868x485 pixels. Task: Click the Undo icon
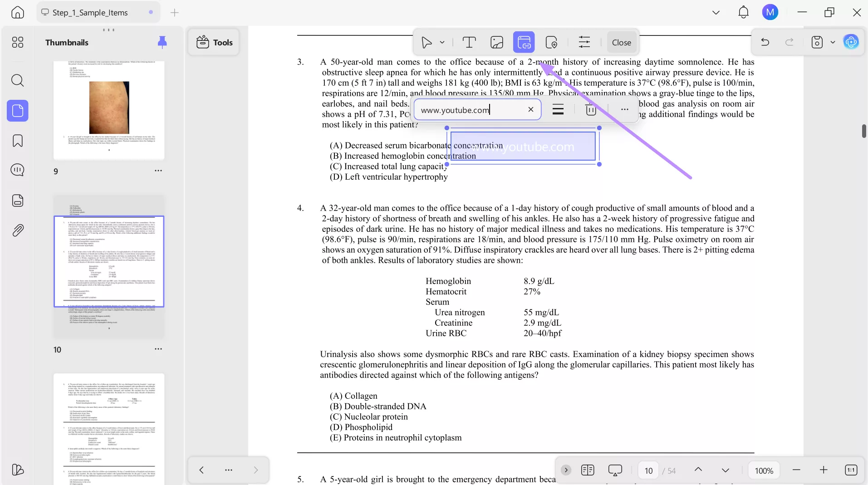(765, 42)
